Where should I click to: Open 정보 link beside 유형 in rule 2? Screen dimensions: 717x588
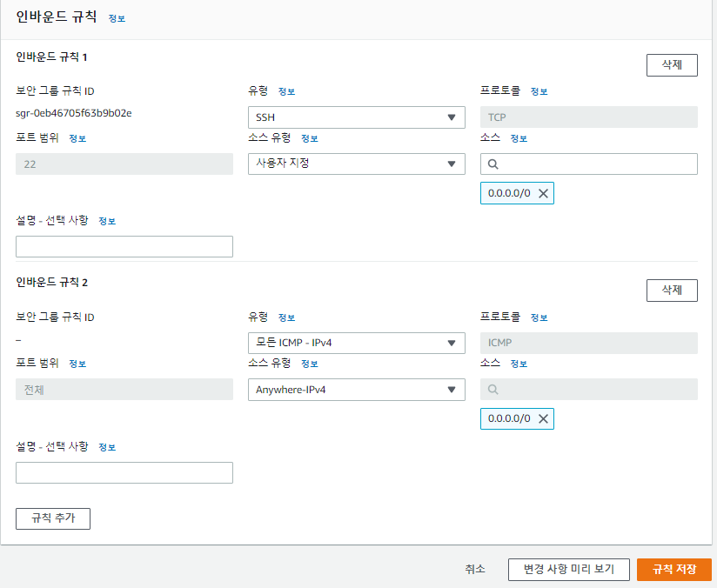[286, 317]
